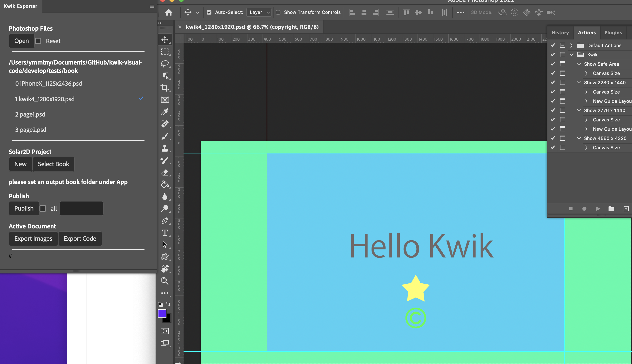The width and height of the screenshot is (632, 364).
Task: Swap foreground and background colors
Action: (x=168, y=304)
